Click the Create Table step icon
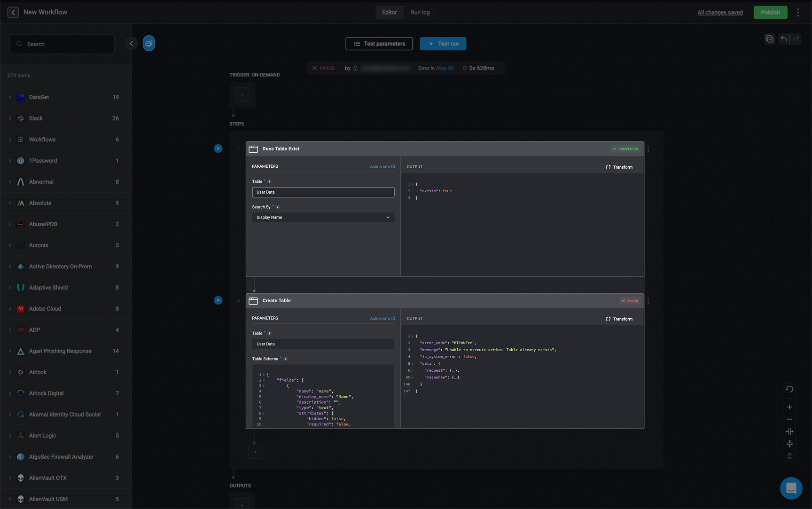Screen dimensions: 812x509 (253, 301)
